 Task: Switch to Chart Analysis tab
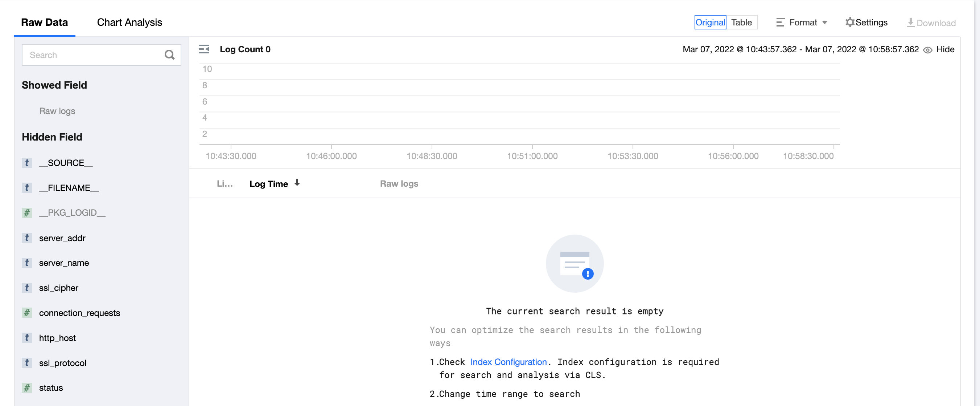pyautogui.click(x=129, y=23)
